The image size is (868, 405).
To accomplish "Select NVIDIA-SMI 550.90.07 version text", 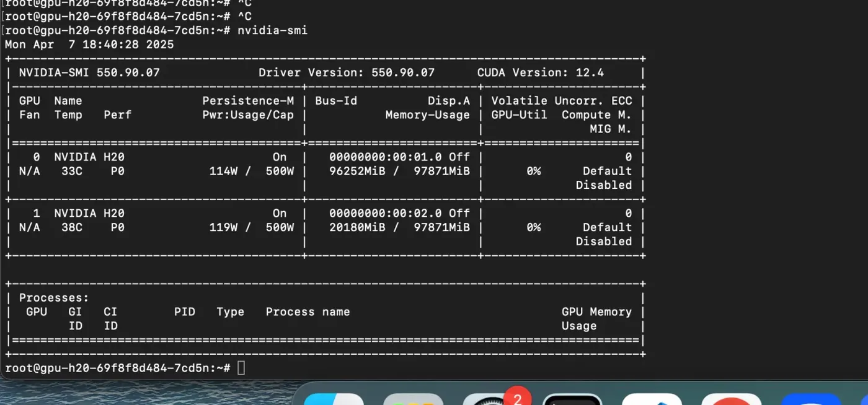I will tap(89, 72).
